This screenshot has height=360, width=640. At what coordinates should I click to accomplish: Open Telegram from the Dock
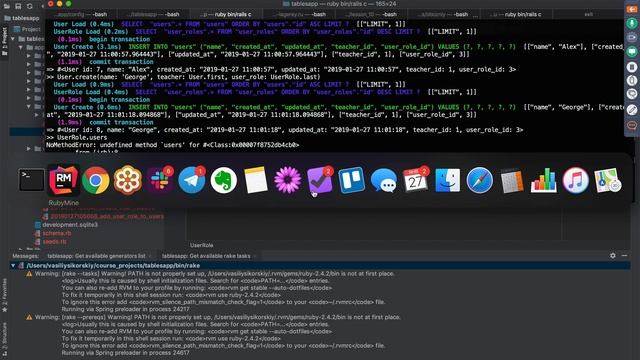click(192, 180)
